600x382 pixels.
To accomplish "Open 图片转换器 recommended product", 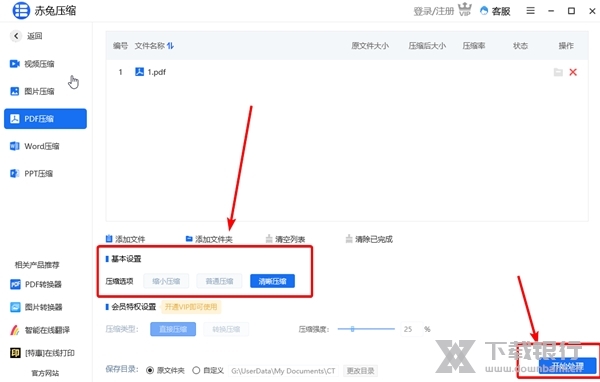I will coord(36,307).
